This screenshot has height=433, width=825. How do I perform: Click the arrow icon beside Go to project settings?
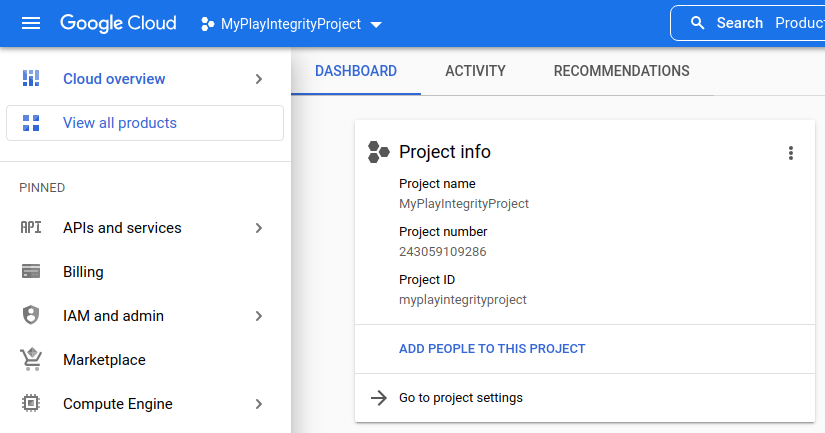pos(379,398)
